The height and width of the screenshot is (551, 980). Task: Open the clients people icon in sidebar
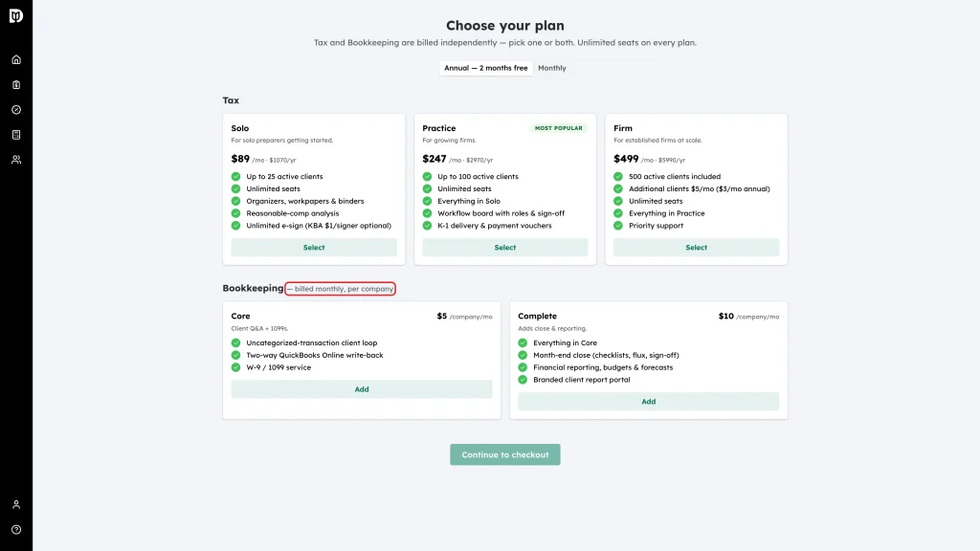click(16, 160)
